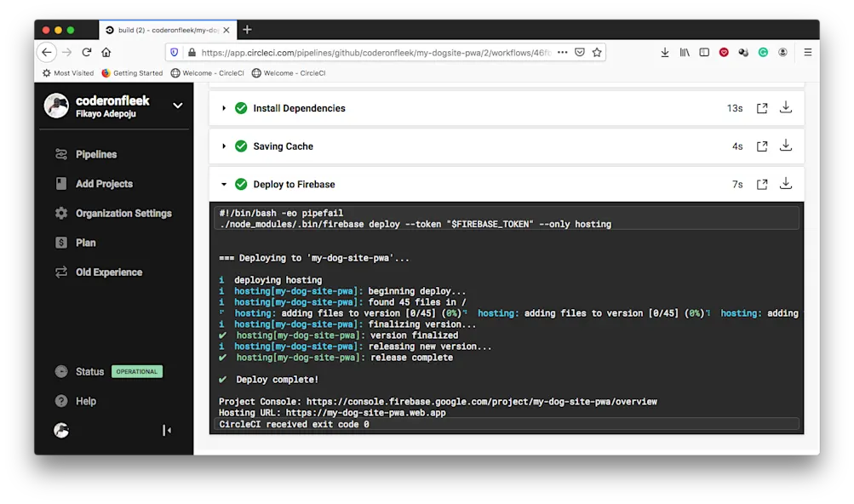Go back with the browser back arrow
This screenshot has height=504, width=854.
tap(47, 52)
